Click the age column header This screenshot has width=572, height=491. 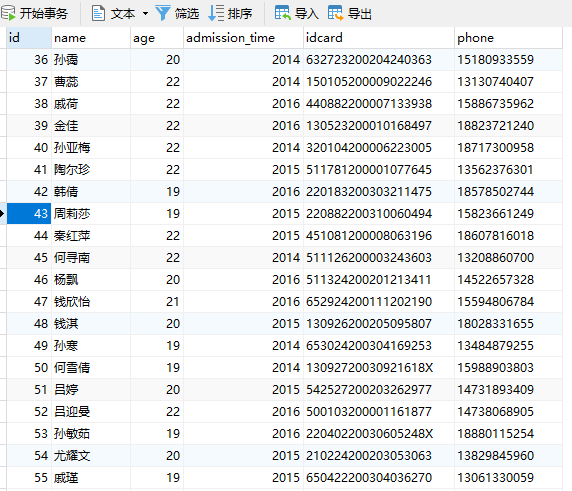[x=157, y=38]
